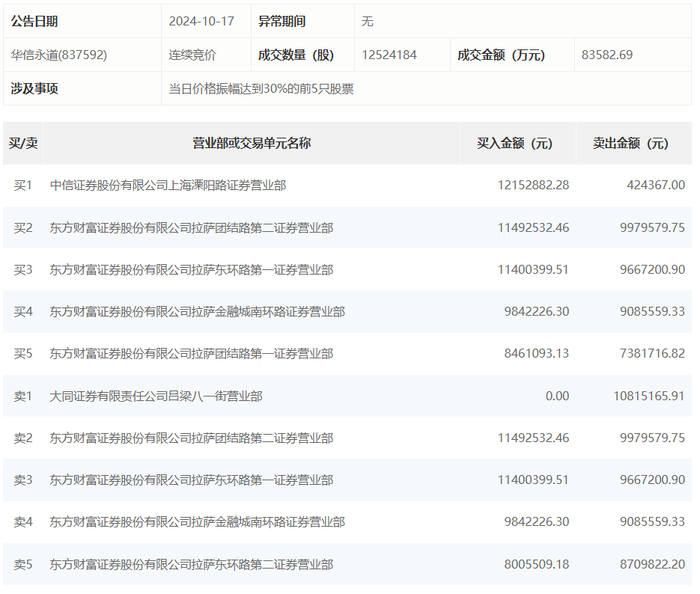The image size is (700, 594).
Task: Click 大同证券有限责任公司吕梁八一街营业部
Action: coord(156,396)
